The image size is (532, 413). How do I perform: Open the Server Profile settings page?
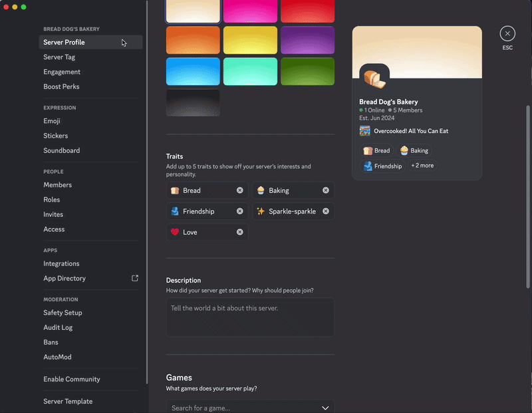coord(90,42)
